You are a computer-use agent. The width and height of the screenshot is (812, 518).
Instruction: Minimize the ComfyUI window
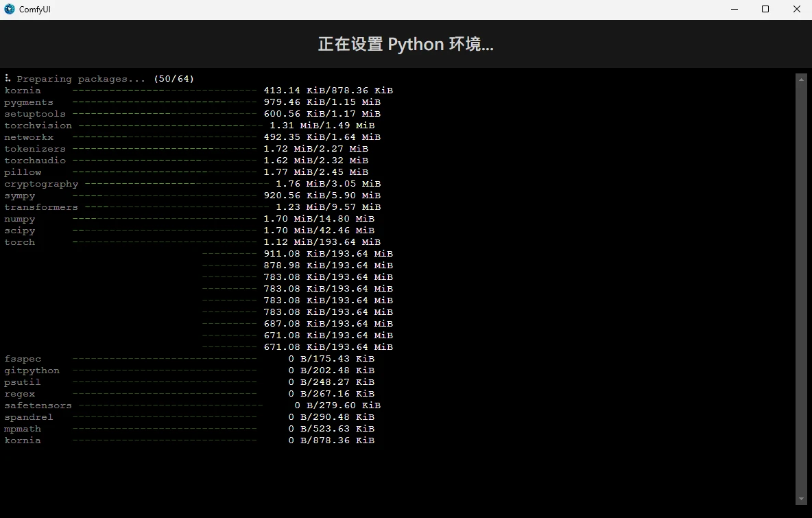click(734, 10)
